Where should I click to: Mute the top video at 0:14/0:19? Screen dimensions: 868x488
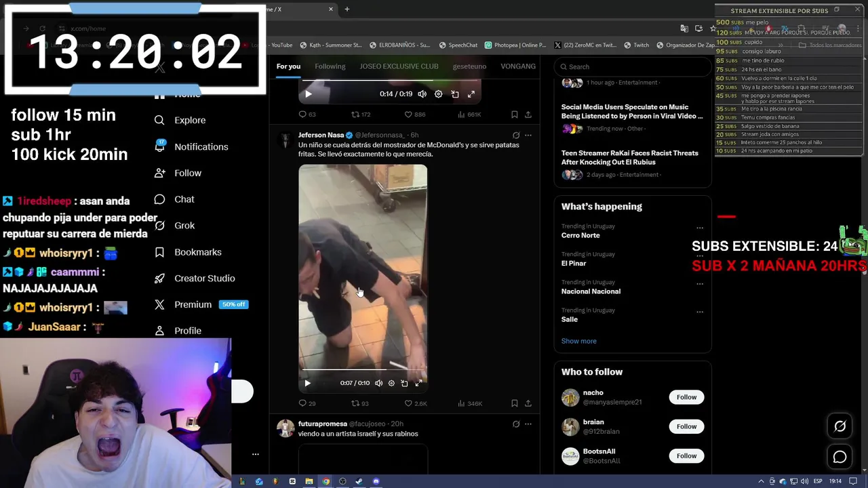tap(422, 94)
